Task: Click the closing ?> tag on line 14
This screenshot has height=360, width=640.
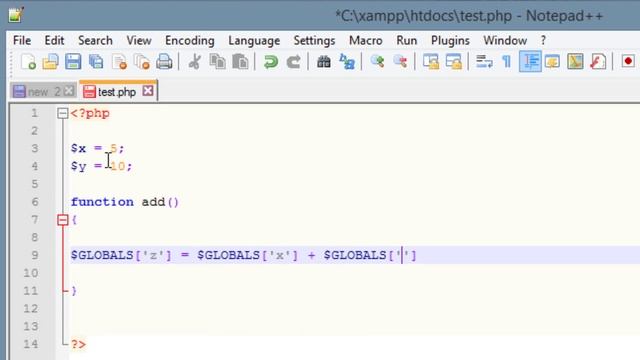Action: pyautogui.click(x=78, y=344)
